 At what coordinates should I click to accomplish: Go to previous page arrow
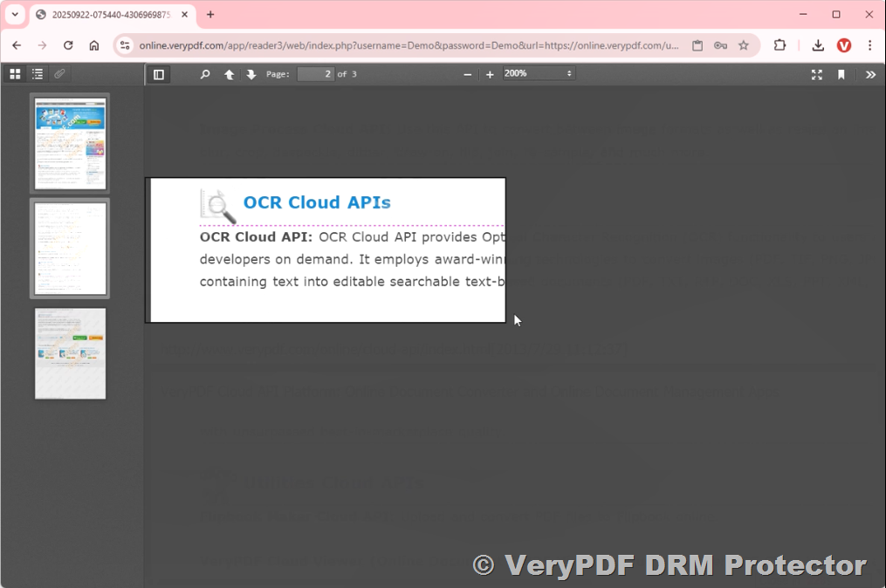pos(229,74)
